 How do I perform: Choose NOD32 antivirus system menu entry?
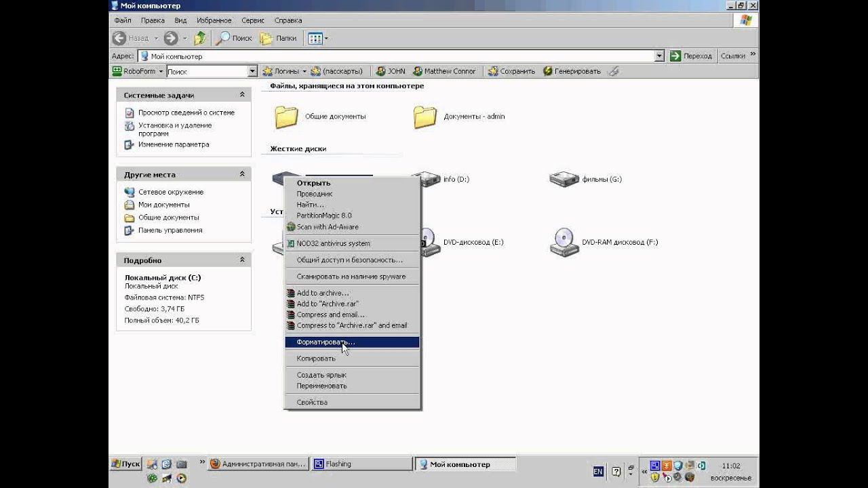pyautogui.click(x=353, y=243)
